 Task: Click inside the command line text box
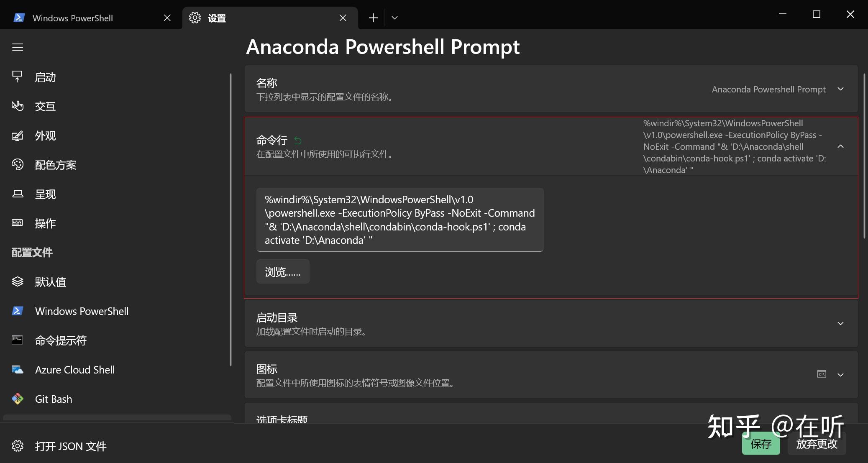pos(399,220)
